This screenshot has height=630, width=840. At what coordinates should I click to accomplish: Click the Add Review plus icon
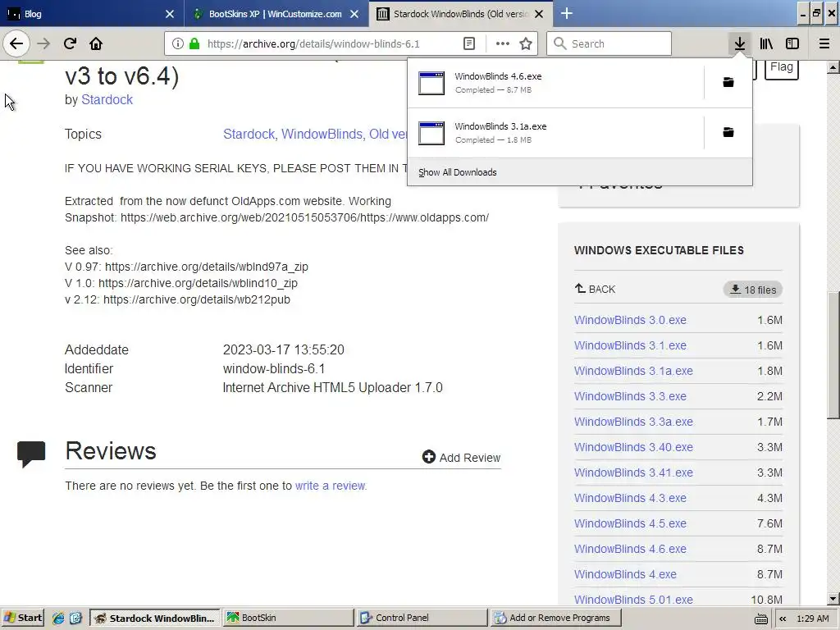(428, 457)
